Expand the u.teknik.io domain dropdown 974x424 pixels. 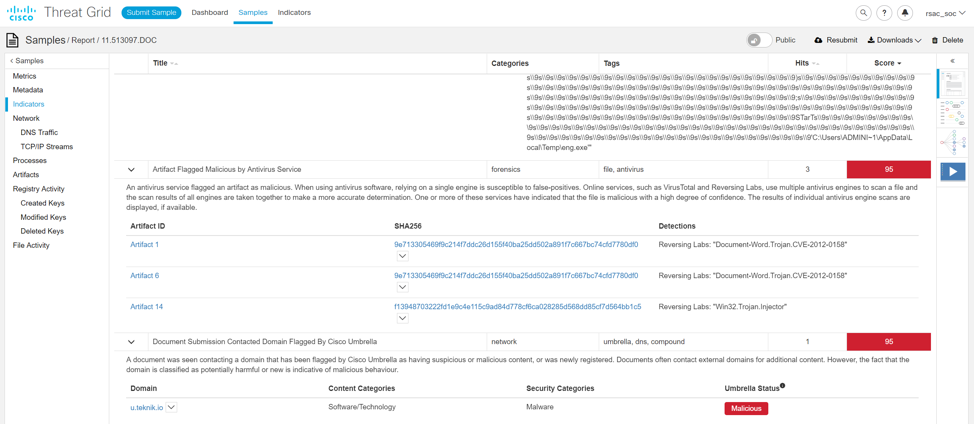tap(172, 408)
